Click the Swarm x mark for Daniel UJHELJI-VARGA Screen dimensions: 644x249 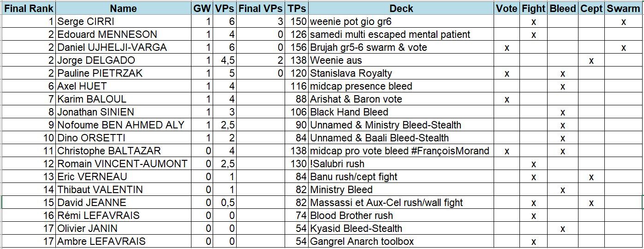pos(623,48)
